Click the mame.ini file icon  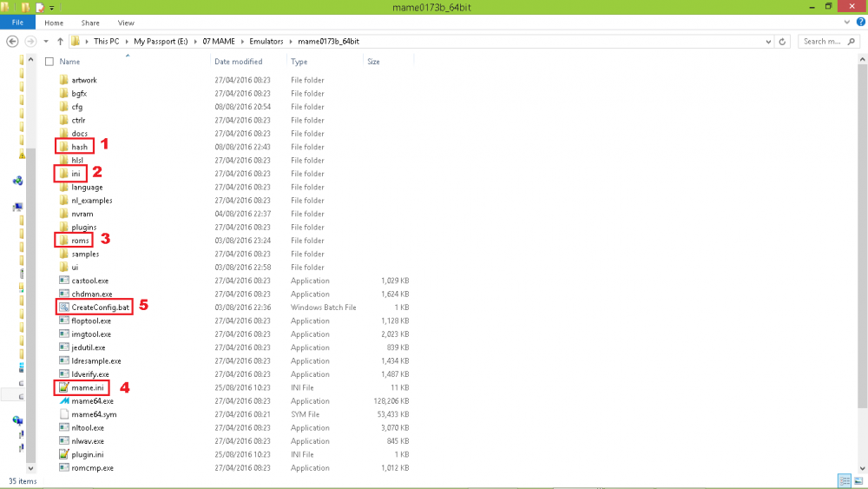tap(63, 387)
